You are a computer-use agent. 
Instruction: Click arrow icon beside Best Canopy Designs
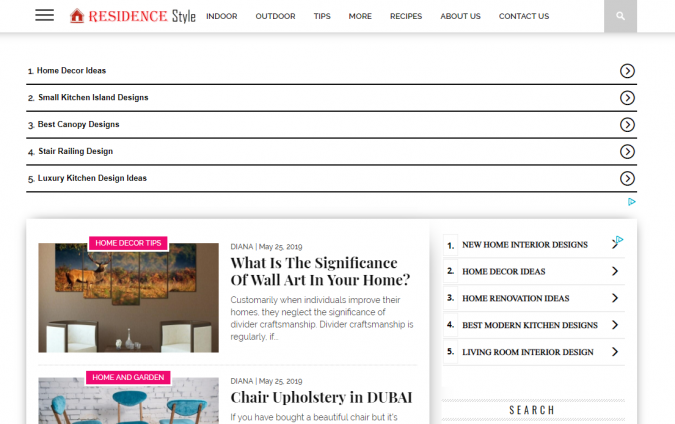pyautogui.click(x=627, y=125)
